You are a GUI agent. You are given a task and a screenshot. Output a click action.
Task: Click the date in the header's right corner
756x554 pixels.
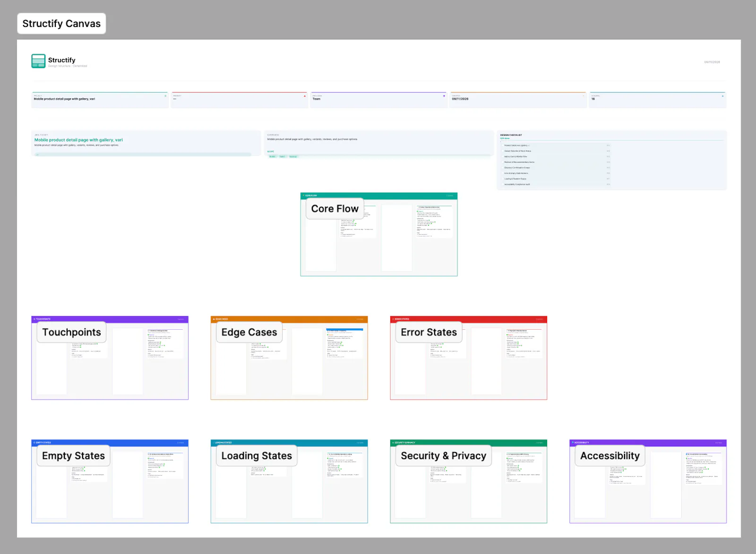click(x=712, y=62)
